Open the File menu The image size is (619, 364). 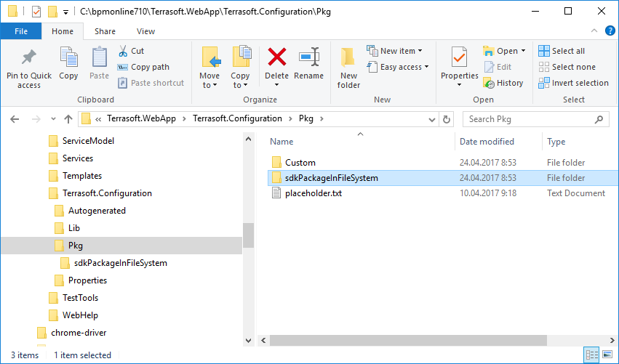point(21,31)
